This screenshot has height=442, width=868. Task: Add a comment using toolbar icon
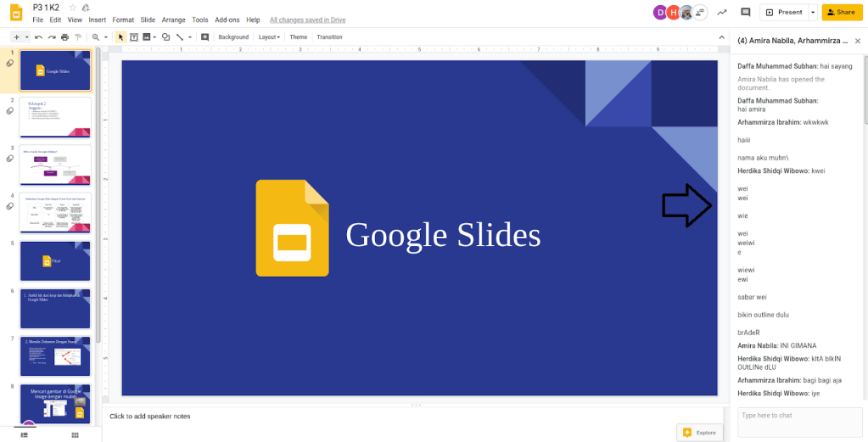pyautogui.click(x=204, y=37)
